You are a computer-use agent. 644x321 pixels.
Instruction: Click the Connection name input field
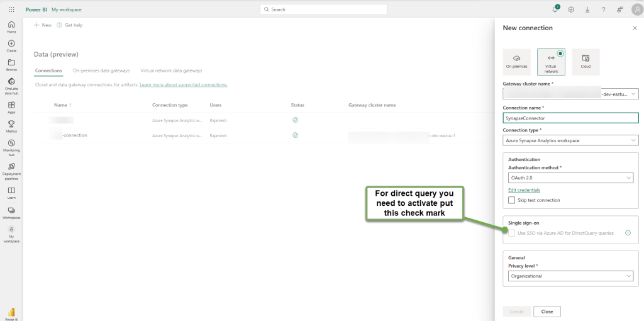coord(571,118)
